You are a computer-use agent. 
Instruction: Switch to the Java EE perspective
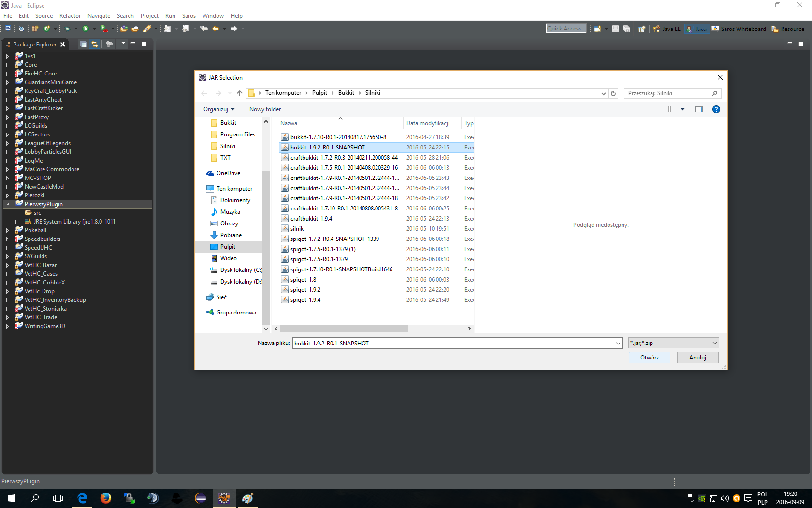coord(667,29)
